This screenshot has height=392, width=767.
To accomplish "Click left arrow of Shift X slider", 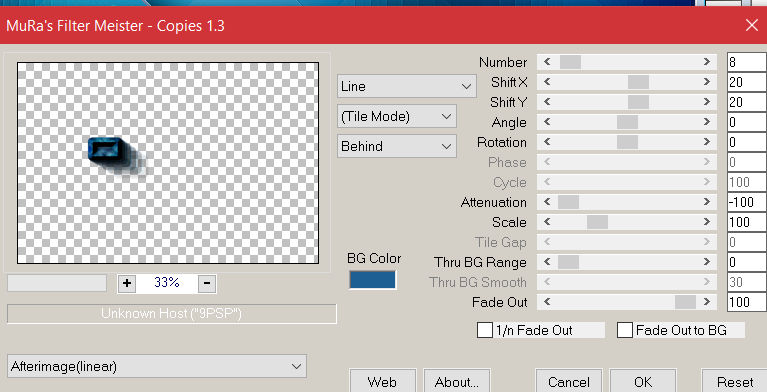I will click(x=547, y=82).
